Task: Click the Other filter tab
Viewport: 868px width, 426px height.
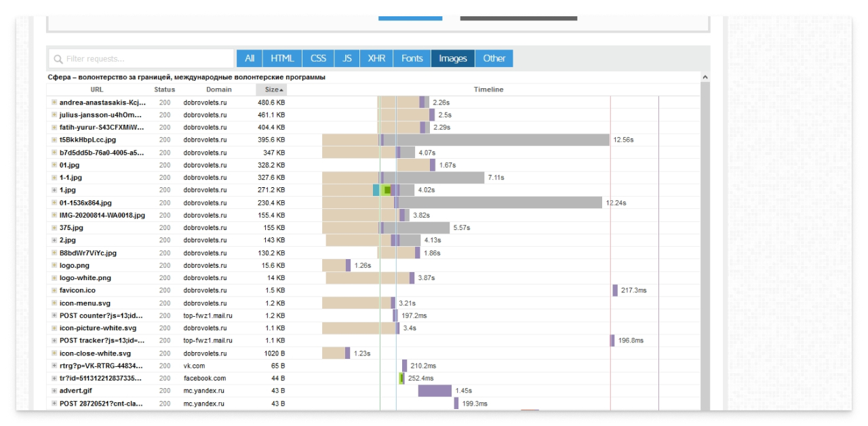Action: point(494,58)
